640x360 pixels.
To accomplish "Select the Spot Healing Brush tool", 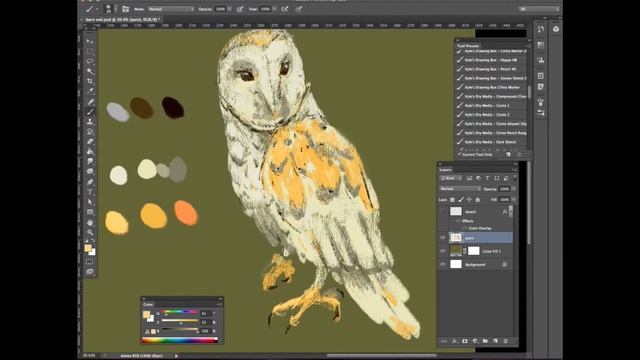I will point(90,102).
